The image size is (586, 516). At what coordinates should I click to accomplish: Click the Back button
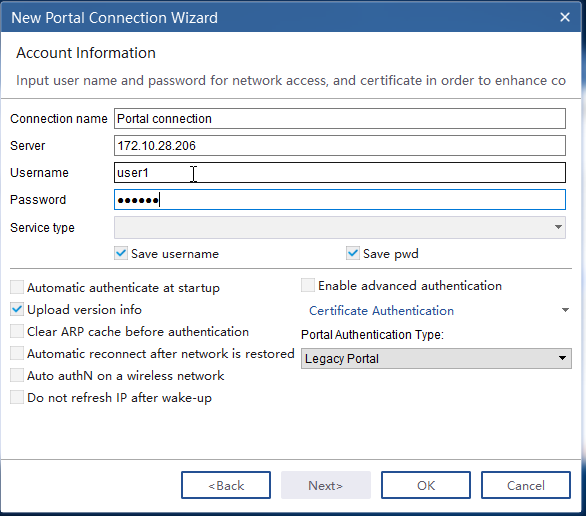pos(226,485)
